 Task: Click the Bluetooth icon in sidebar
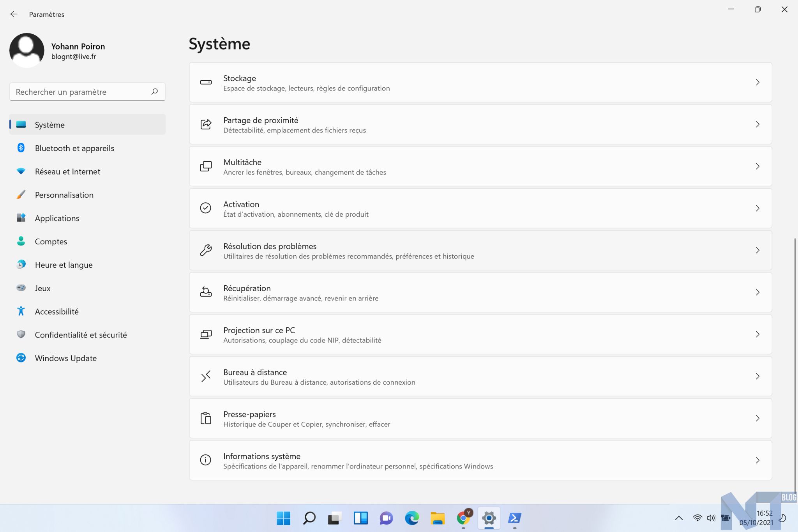point(21,148)
